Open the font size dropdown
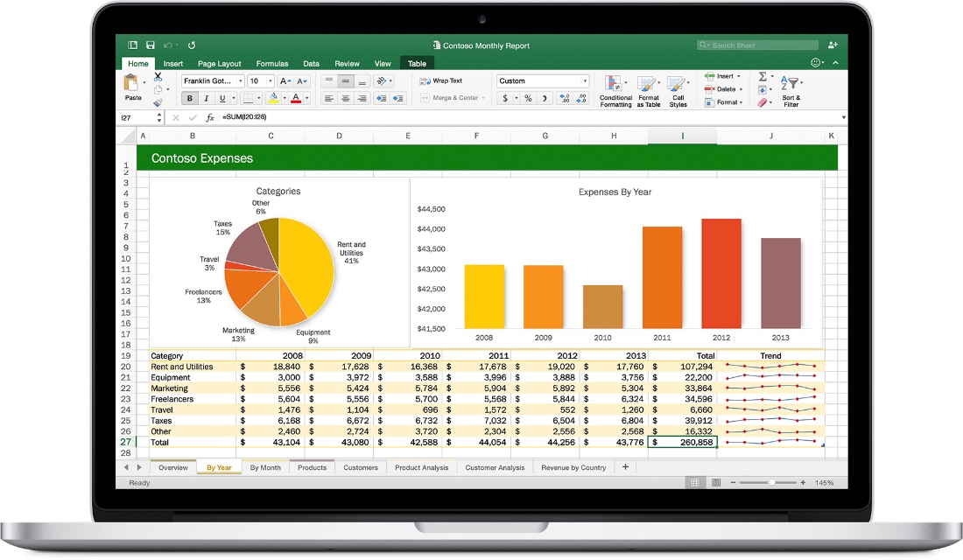Image resolution: width=963 pixels, height=560 pixels. coord(261,81)
